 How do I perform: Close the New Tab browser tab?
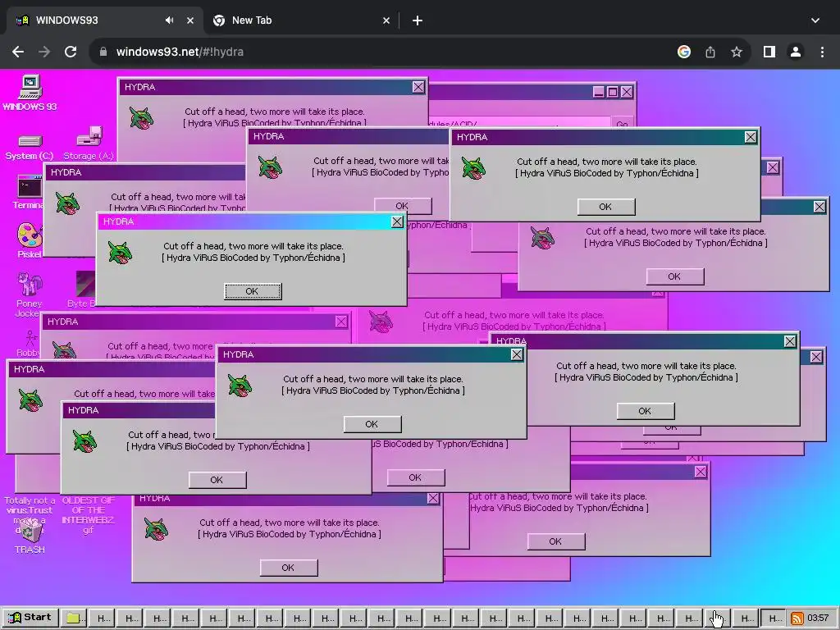coord(386,21)
